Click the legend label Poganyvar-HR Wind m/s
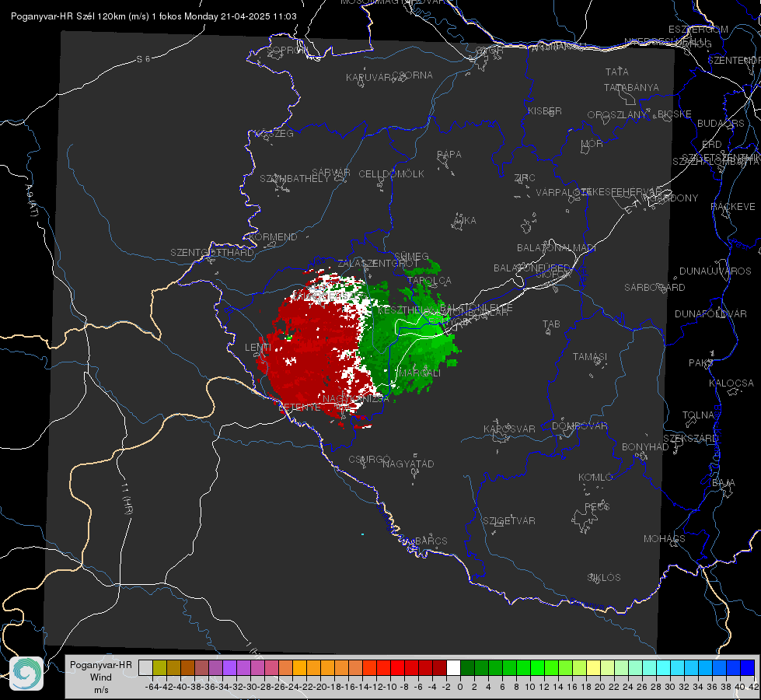Viewport: 761px width, 700px height. click(101, 677)
